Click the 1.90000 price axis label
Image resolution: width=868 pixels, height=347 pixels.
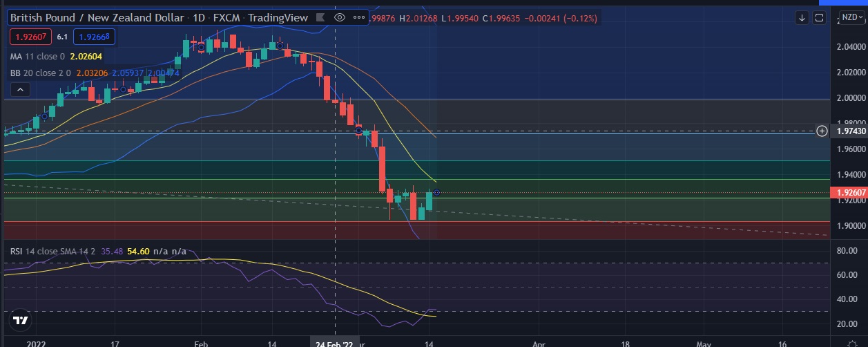tap(851, 225)
